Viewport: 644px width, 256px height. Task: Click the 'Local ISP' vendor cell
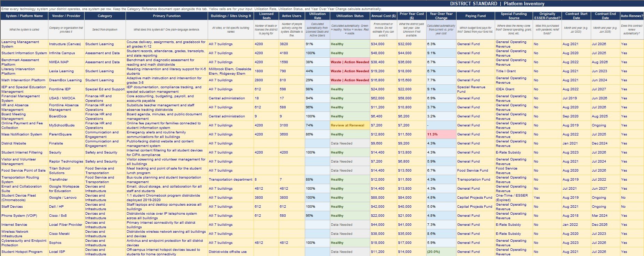click(66, 252)
